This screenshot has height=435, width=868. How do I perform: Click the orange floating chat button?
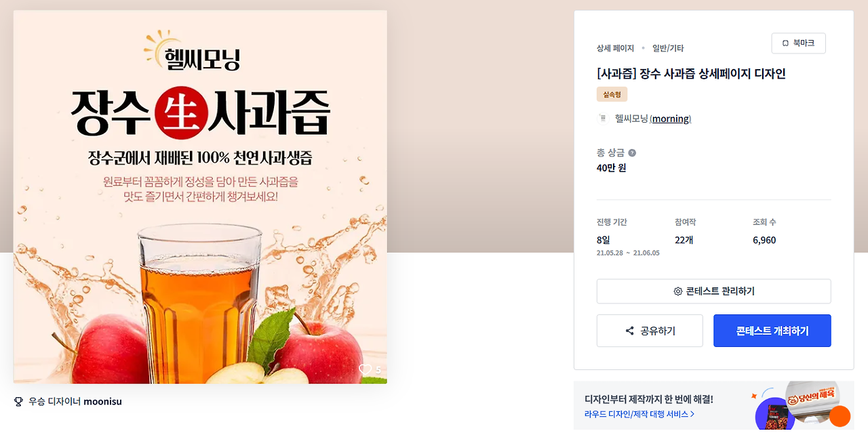click(x=840, y=416)
